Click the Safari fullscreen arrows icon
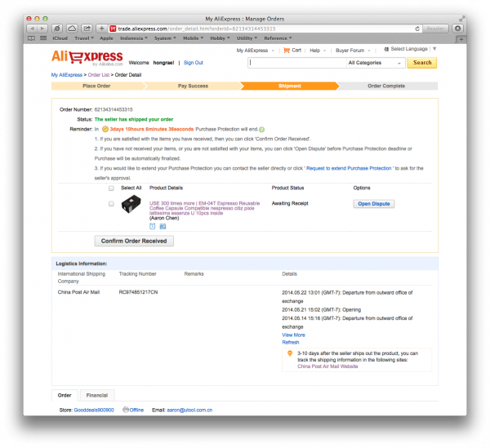The width and height of the screenshot is (490, 448). click(461, 19)
